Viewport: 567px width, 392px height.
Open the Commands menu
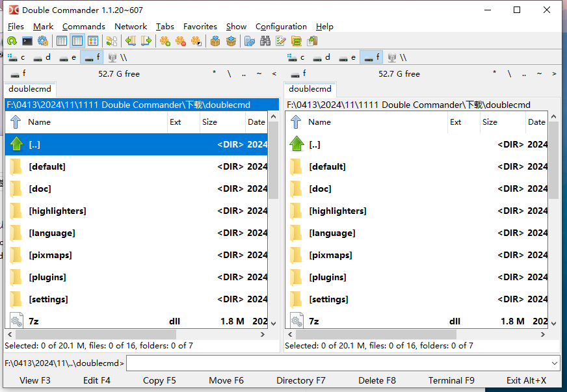tap(83, 27)
